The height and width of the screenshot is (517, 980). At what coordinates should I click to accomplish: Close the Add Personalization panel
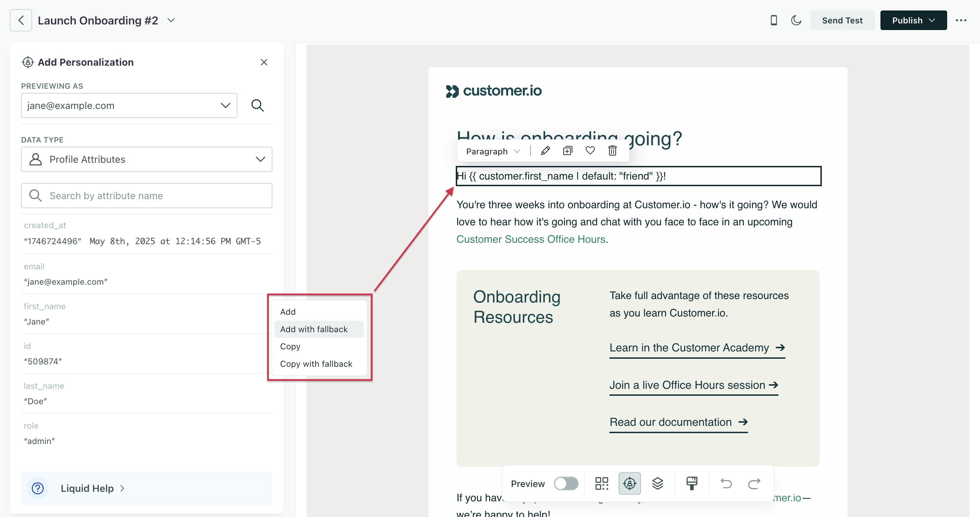(x=264, y=62)
